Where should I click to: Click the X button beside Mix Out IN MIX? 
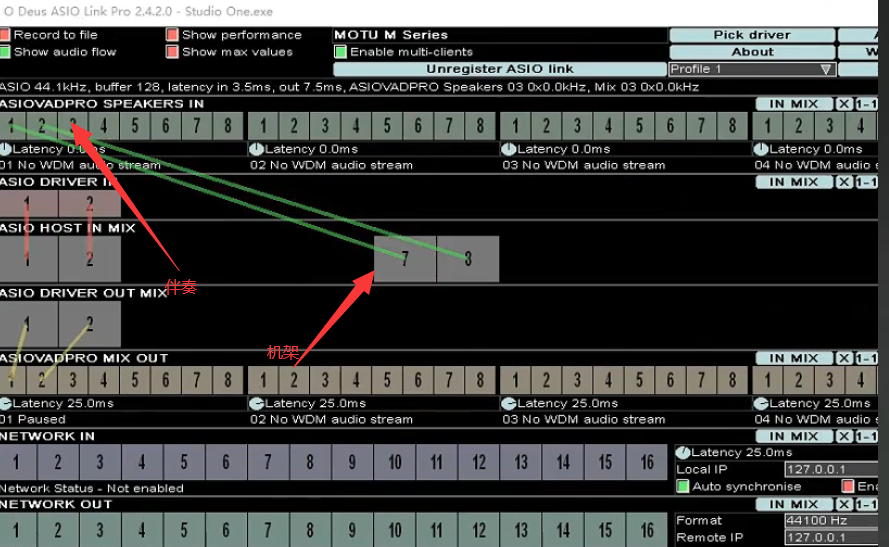click(845, 358)
